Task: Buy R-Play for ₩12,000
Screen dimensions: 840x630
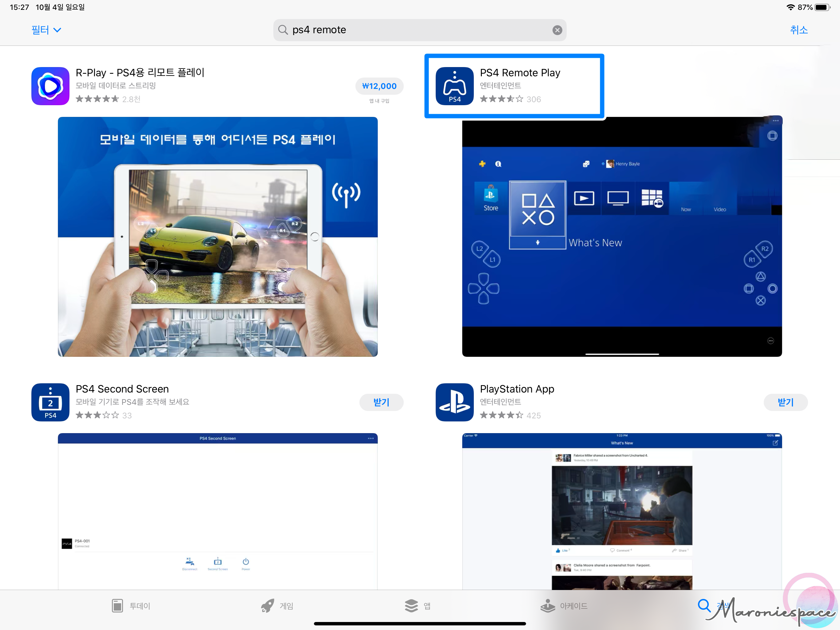Action: (379, 86)
